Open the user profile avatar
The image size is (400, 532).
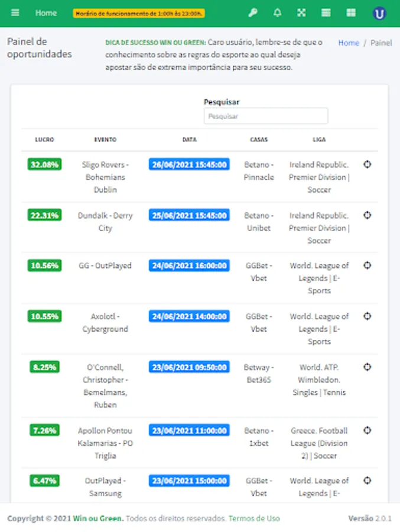pos(379,13)
